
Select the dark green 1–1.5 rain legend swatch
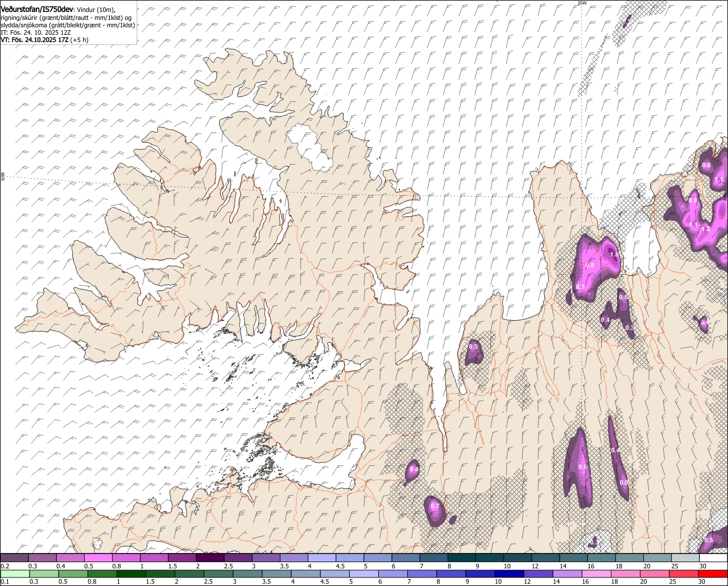[x=131, y=574]
